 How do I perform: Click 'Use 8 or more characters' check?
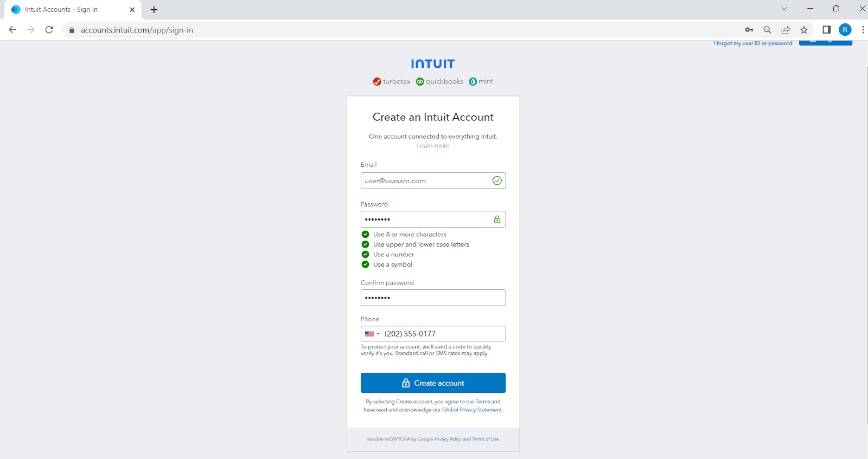365,234
